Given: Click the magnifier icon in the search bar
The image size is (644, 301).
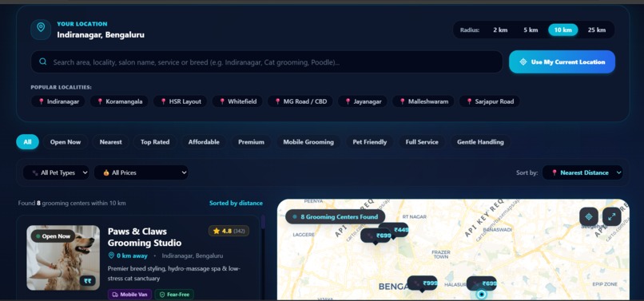Looking at the screenshot, I should click(42, 62).
